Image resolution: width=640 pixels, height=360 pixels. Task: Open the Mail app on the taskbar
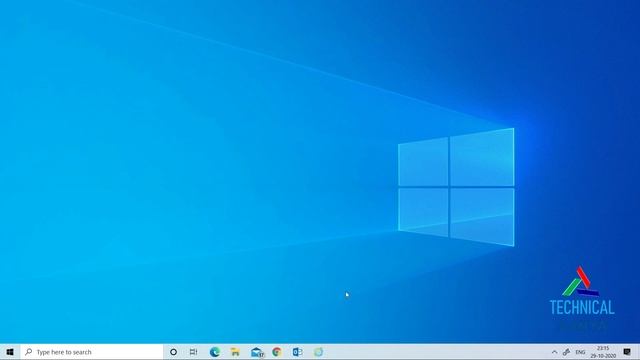click(x=257, y=352)
